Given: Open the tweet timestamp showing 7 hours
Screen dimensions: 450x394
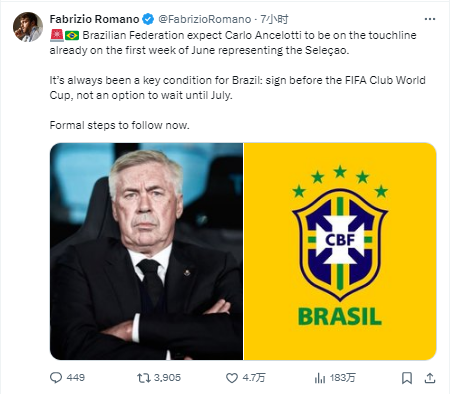Looking at the screenshot, I should pos(274,19).
